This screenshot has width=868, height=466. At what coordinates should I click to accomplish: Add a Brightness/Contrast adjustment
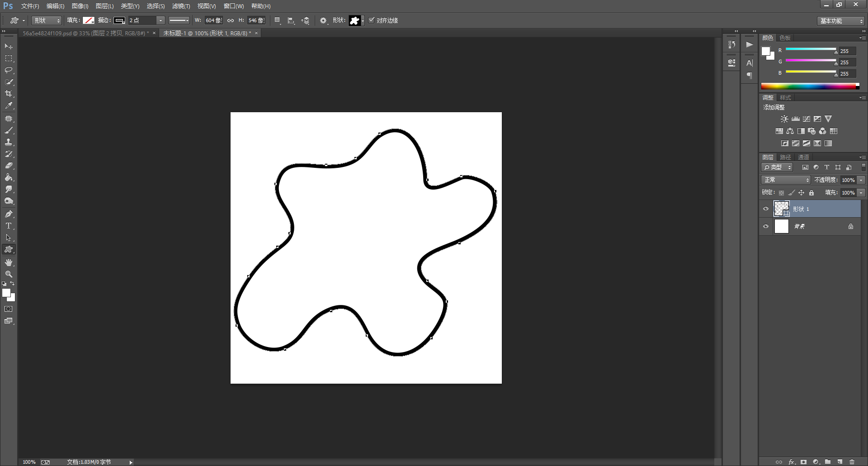(x=784, y=119)
